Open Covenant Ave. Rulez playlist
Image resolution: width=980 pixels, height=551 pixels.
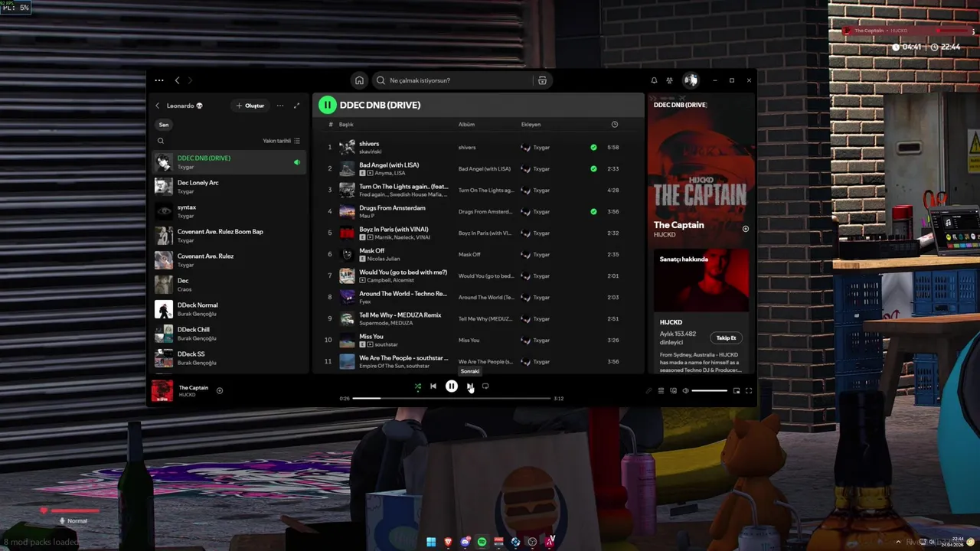point(229,260)
